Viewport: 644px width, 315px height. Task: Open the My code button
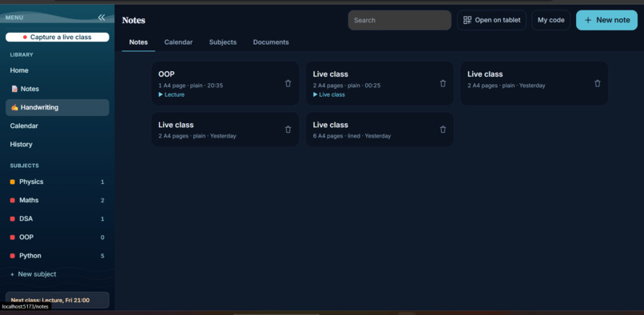click(x=551, y=20)
